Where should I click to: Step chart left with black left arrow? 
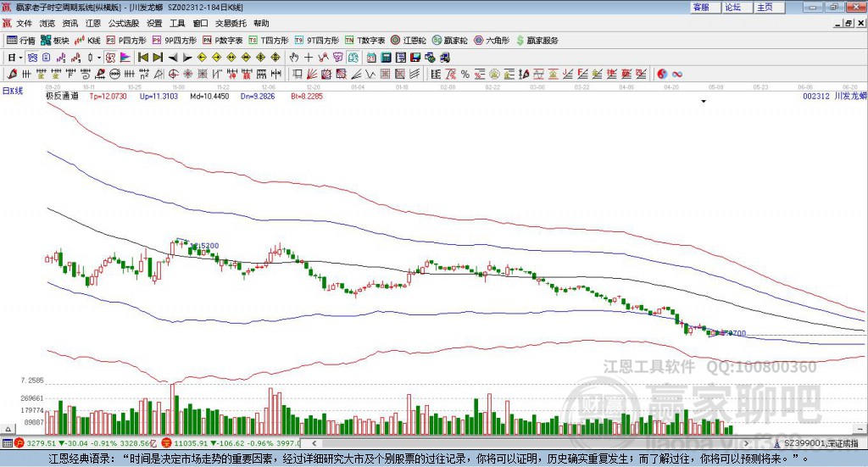pyautogui.click(x=173, y=58)
